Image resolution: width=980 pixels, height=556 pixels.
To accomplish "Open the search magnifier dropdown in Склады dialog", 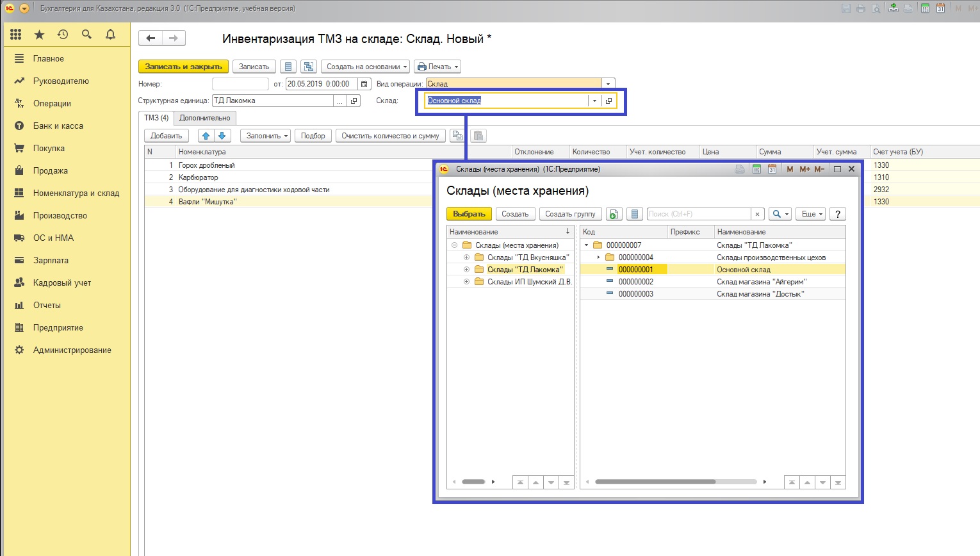I will [x=780, y=214].
